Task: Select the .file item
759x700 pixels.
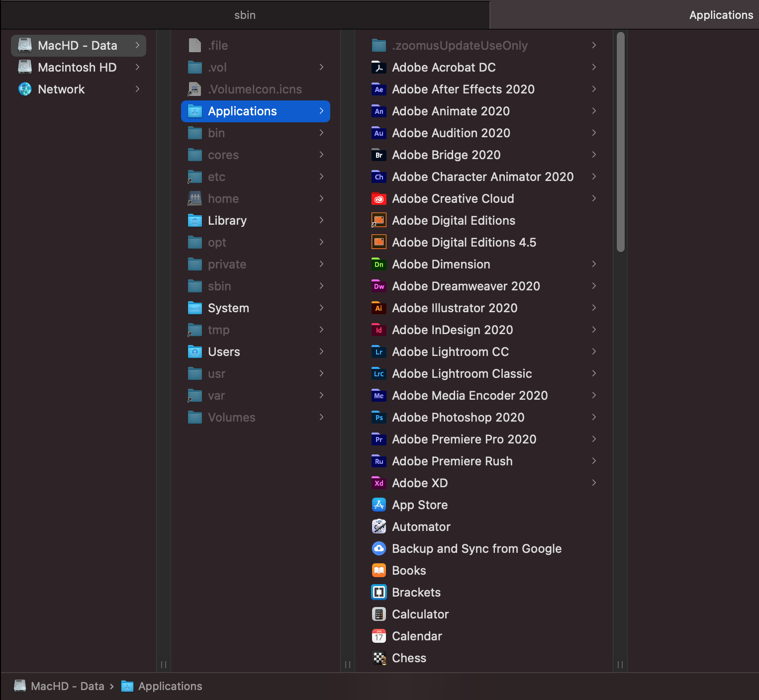Action: click(256, 45)
